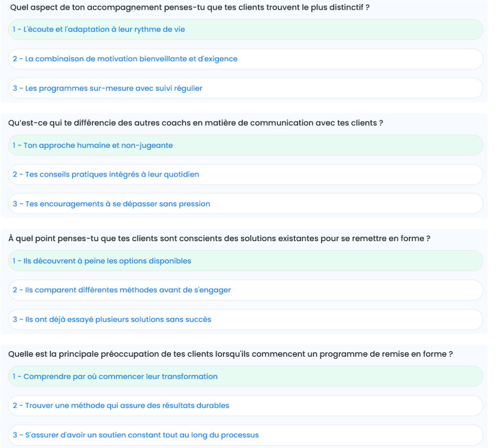The image size is (500, 448).
Task: Click question text "Quel aspect de ton accompagnement"
Action: 190,7
